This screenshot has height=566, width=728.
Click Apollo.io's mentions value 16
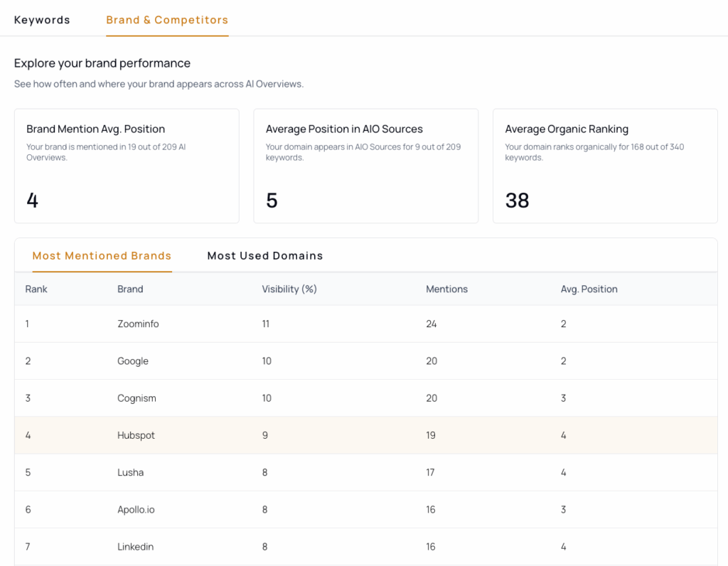[x=431, y=509]
